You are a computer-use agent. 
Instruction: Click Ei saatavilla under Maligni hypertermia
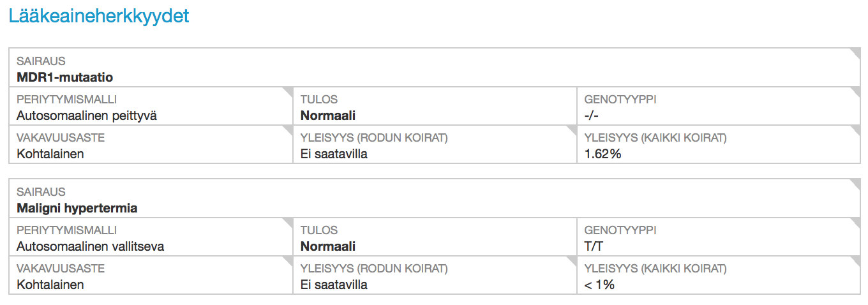(x=334, y=285)
